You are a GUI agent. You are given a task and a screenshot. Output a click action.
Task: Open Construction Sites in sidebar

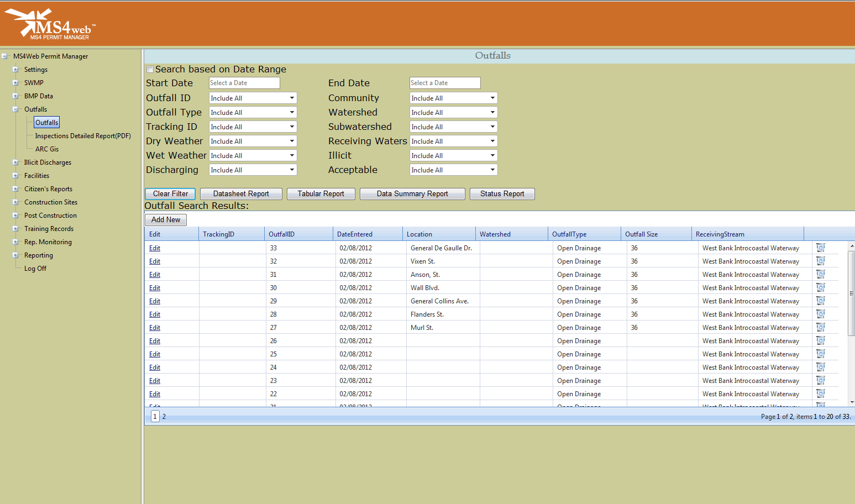(x=51, y=202)
